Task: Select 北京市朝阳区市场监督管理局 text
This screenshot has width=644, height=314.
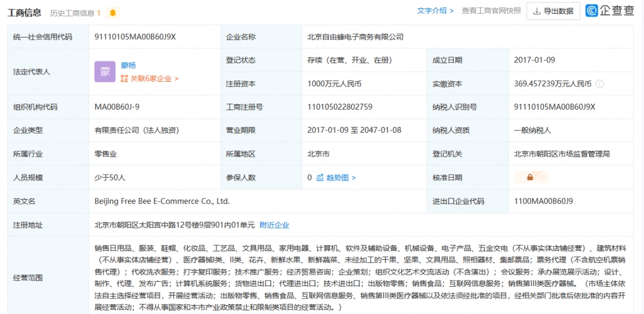Action: tap(562, 154)
